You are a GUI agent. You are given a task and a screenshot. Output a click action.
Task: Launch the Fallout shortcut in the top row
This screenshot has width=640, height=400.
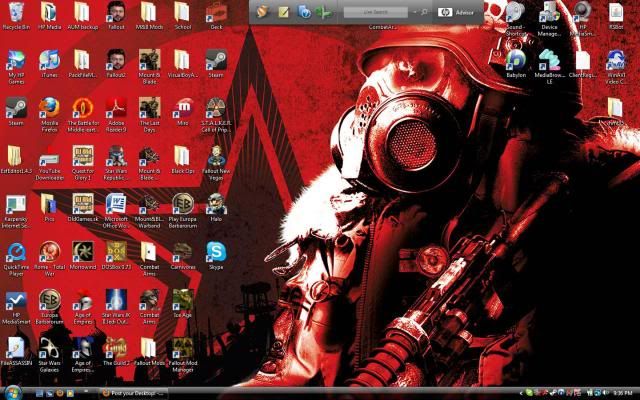click(116, 16)
